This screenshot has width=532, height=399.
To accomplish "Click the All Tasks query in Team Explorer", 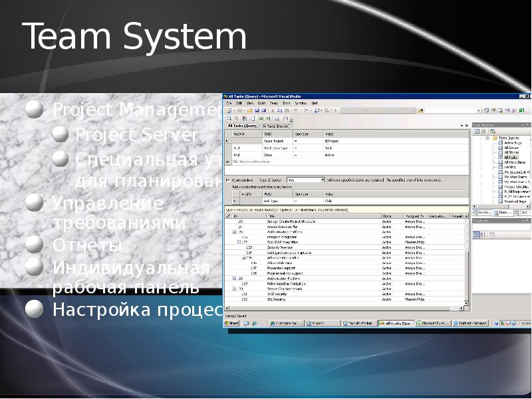I will point(510,157).
